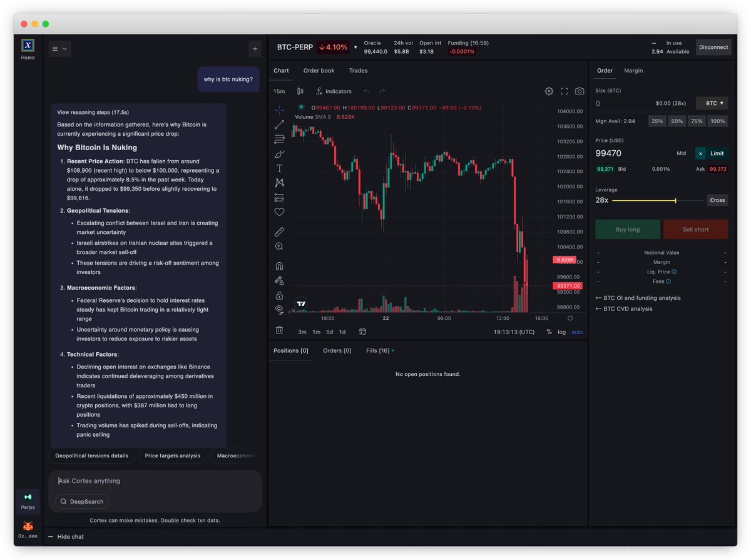751x560 pixels.
Task: Enable DeepSearch mode
Action: click(x=81, y=501)
